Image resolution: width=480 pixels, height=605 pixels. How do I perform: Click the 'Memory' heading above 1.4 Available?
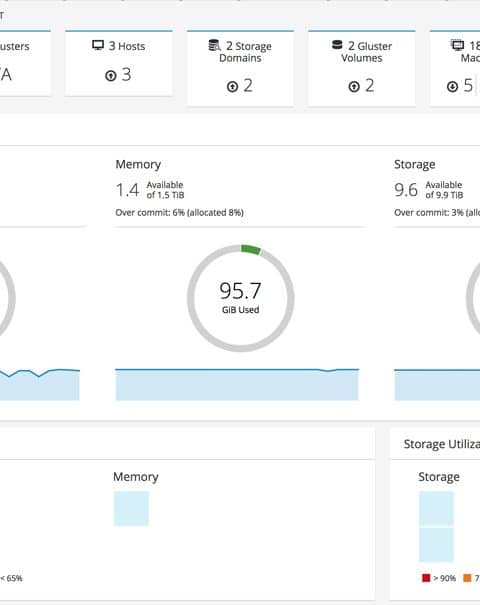tap(138, 164)
